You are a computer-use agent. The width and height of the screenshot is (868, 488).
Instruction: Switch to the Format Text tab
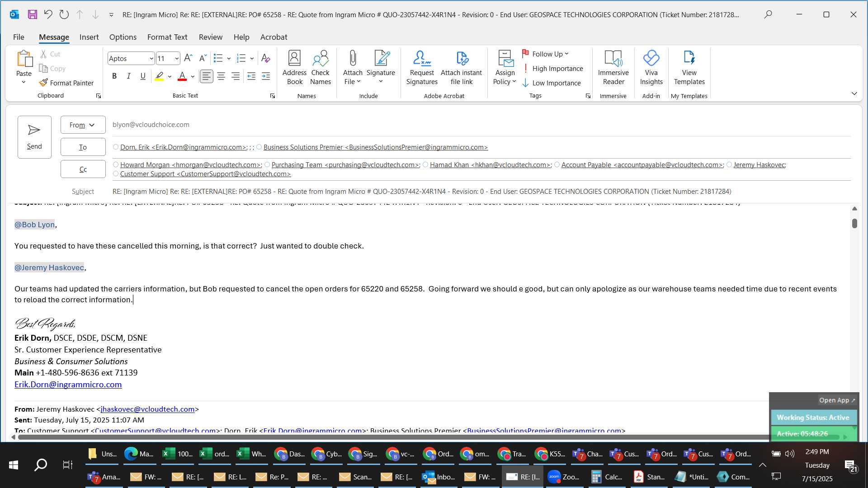click(167, 37)
